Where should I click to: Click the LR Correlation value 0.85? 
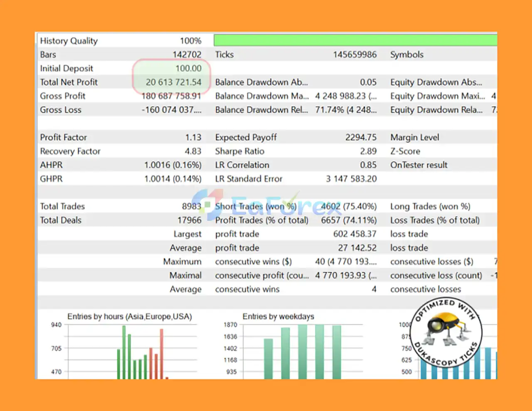[368, 165]
